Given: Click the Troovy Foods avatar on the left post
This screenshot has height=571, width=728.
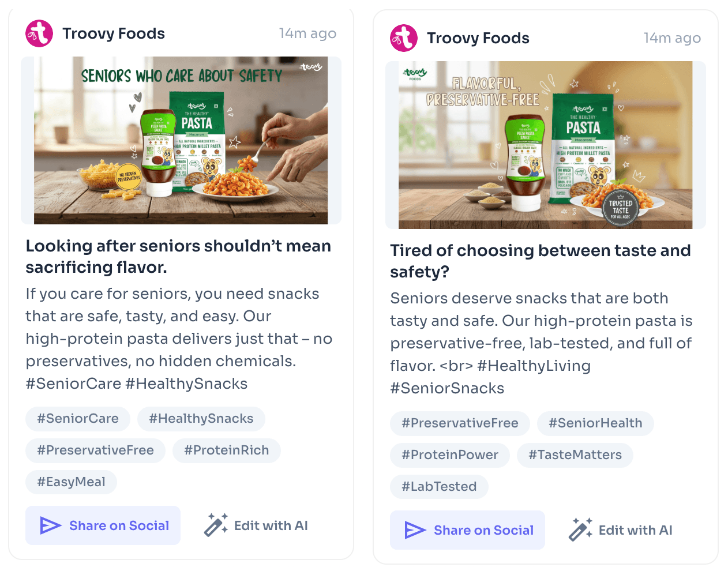Looking at the screenshot, I should point(39,33).
